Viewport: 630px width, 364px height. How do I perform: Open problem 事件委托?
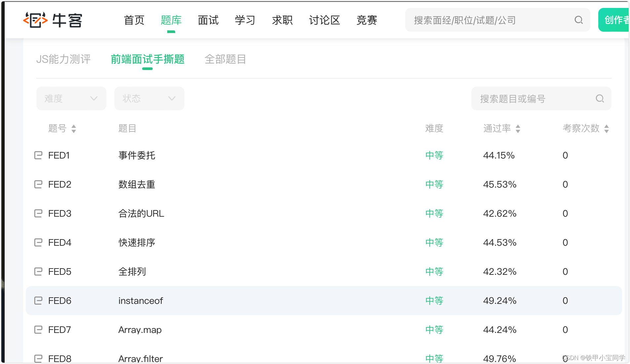pos(137,155)
